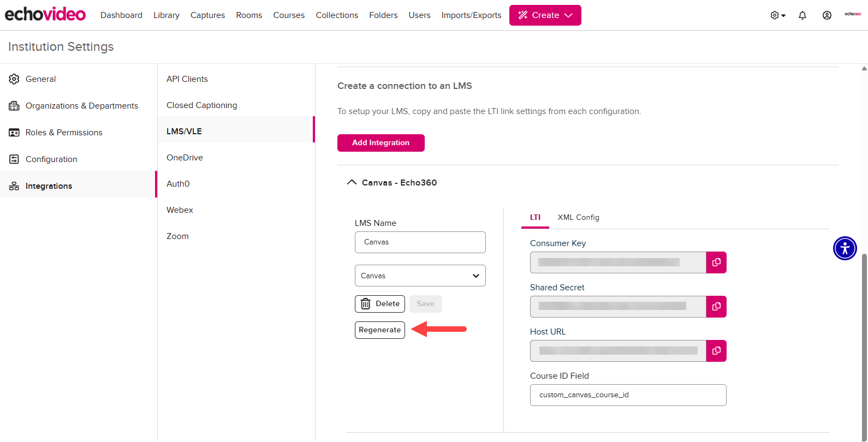The image size is (868, 442).
Task: Click the Add Integration button
Action: pos(381,143)
